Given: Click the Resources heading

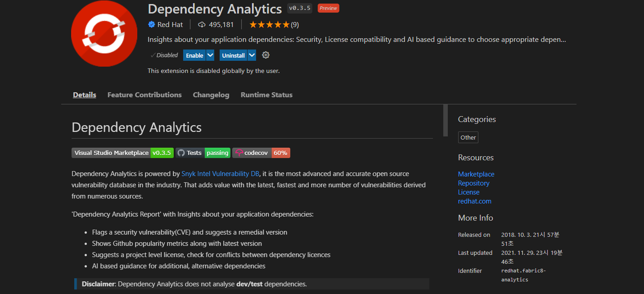Looking at the screenshot, I should click(476, 158).
